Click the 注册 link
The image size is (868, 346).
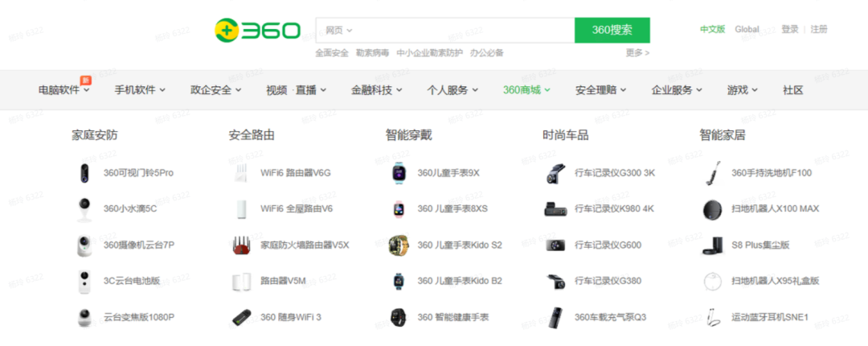coord(819,30)
